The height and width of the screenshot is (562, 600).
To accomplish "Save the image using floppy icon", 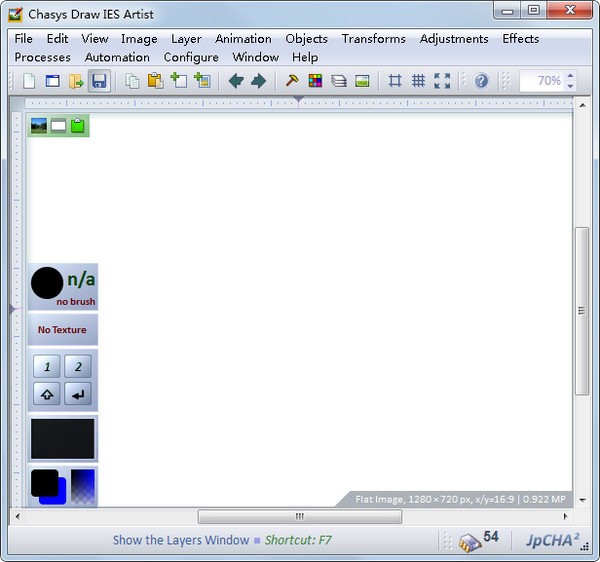I will (99, 81).
